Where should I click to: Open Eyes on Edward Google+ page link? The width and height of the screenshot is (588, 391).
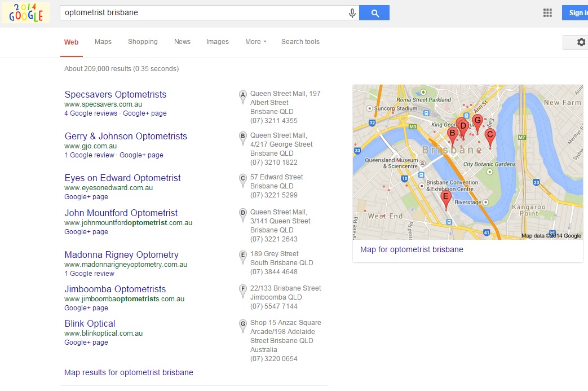coord(86,196)
